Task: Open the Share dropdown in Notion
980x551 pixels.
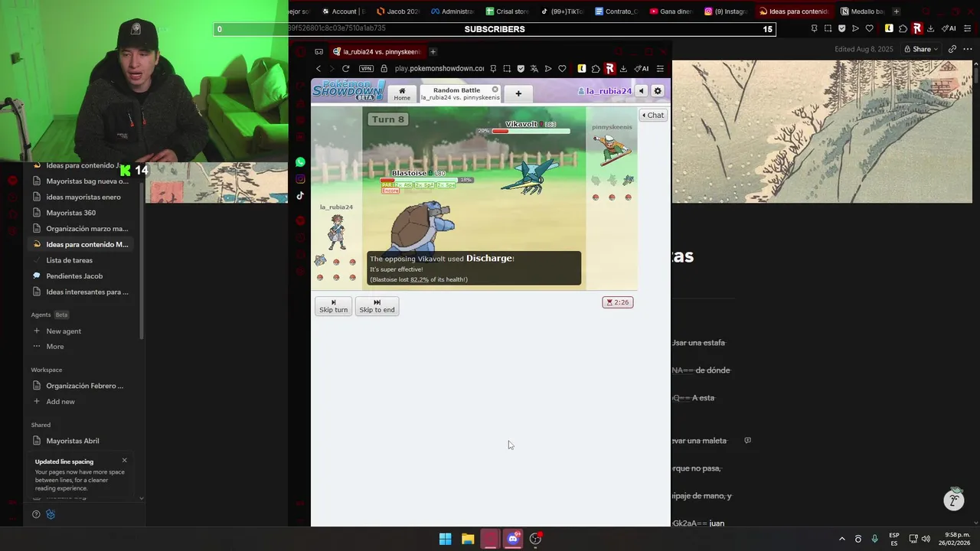Action: [921, 49]
